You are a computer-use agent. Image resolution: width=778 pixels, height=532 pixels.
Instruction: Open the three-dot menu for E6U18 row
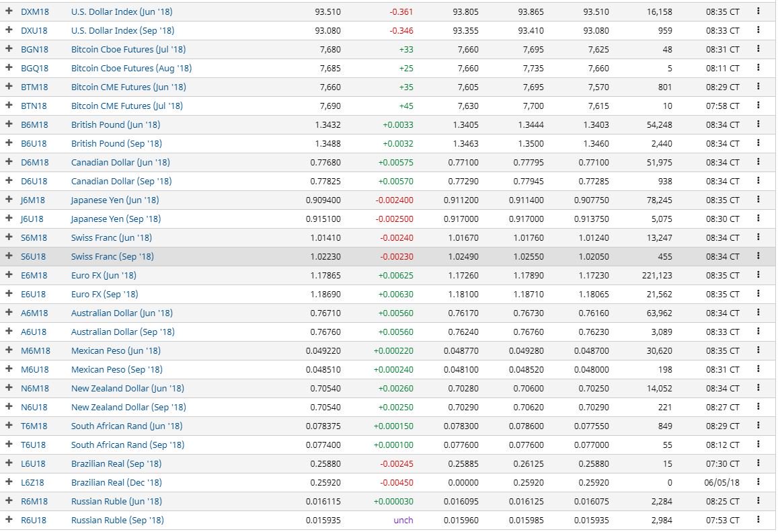(x=758, y=294)
